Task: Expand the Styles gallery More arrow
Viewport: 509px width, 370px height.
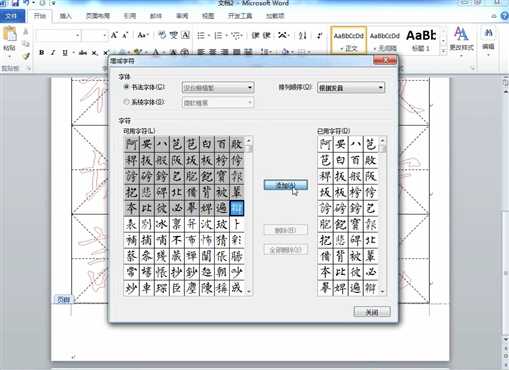Action: tap(443, 51)
